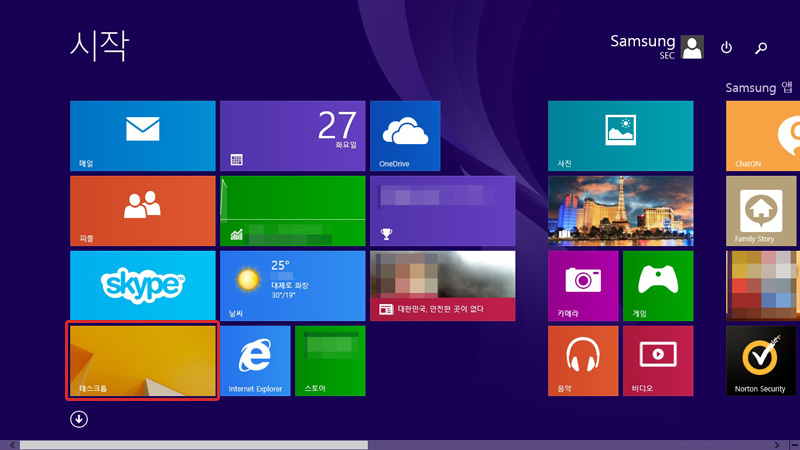Launch the OneDrive tile

pos(405,136)
